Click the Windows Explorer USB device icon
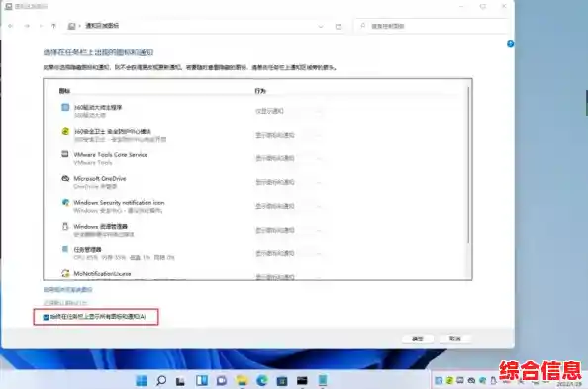Image resolution: width=588 pixels, height=389 pixels. tap(65, 227)
